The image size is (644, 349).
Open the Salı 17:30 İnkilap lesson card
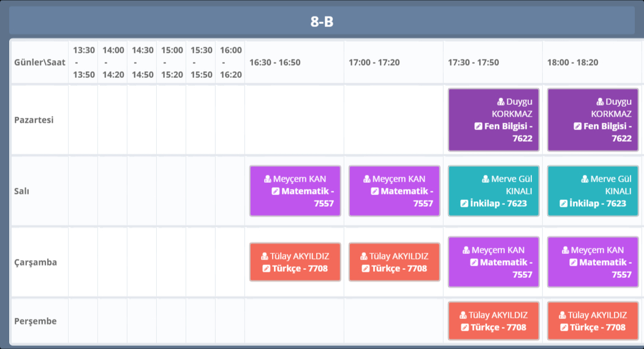(x=493, y=191)
